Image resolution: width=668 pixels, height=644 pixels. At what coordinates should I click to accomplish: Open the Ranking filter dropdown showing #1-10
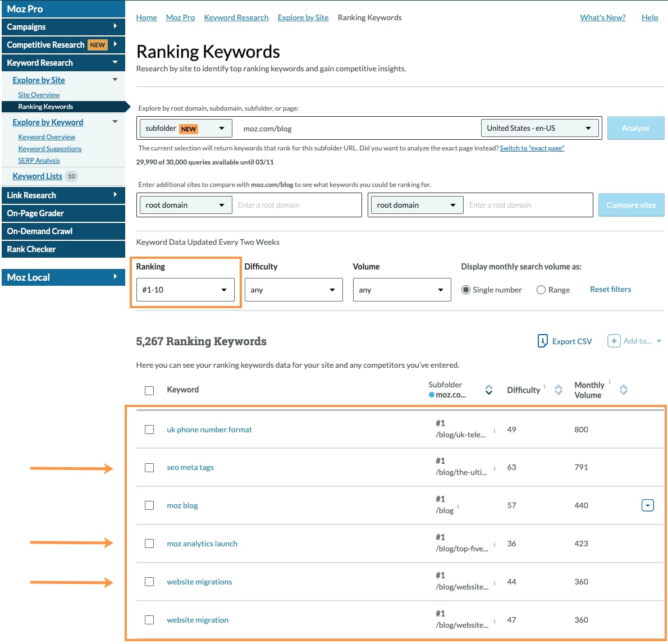coord(185,290)
